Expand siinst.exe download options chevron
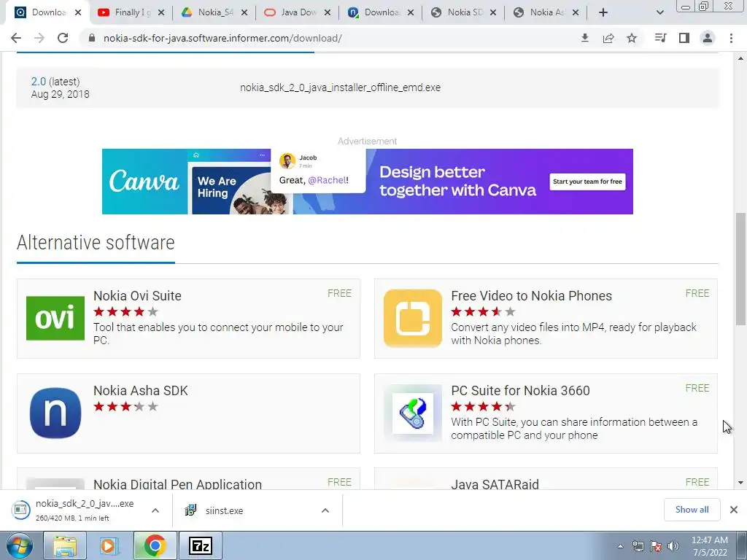747x560 pixels. tap(325, 510)
